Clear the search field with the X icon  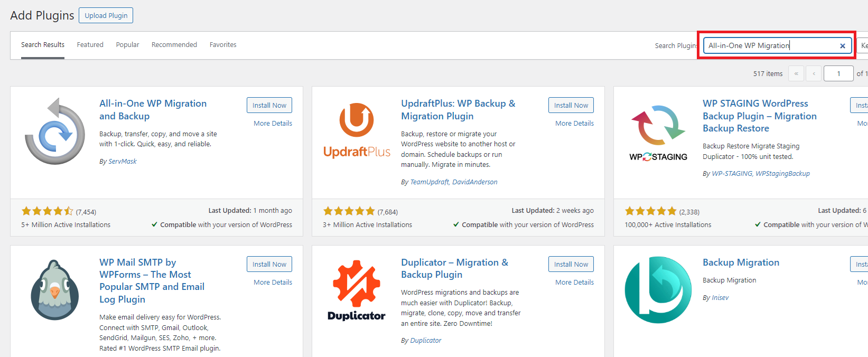(843, 46)
